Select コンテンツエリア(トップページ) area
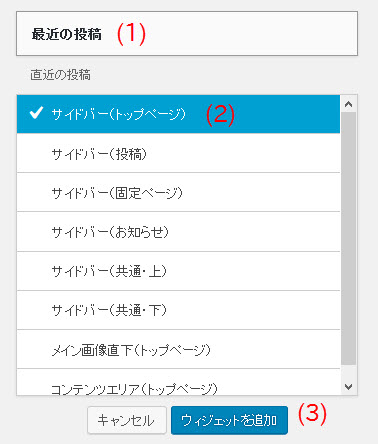378x444 pixels. (178, 382)
